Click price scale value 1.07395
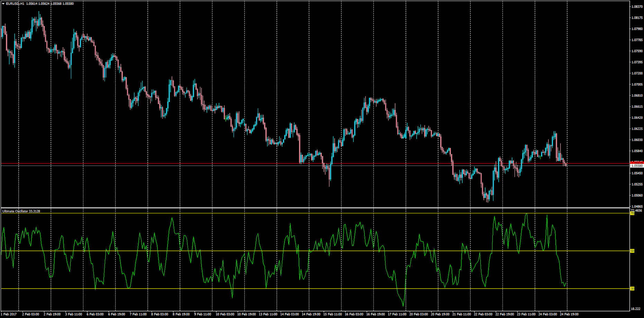 coord(637,62)
